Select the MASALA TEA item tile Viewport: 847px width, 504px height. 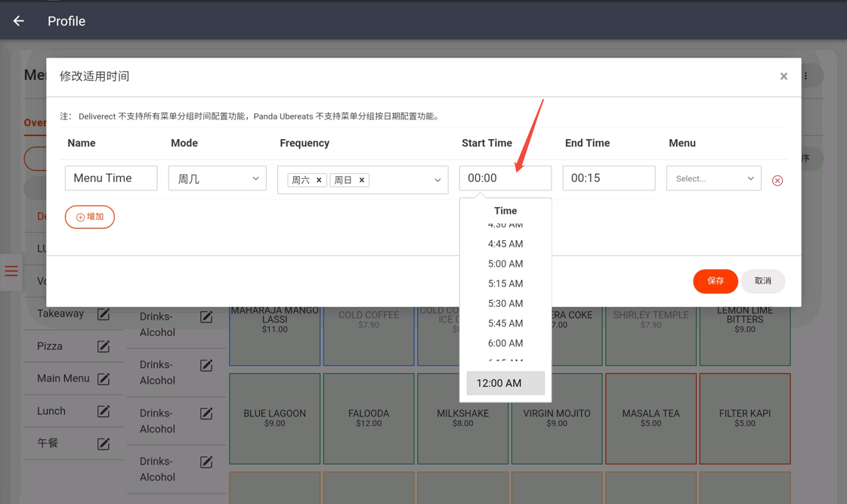[x=651, y=419]
